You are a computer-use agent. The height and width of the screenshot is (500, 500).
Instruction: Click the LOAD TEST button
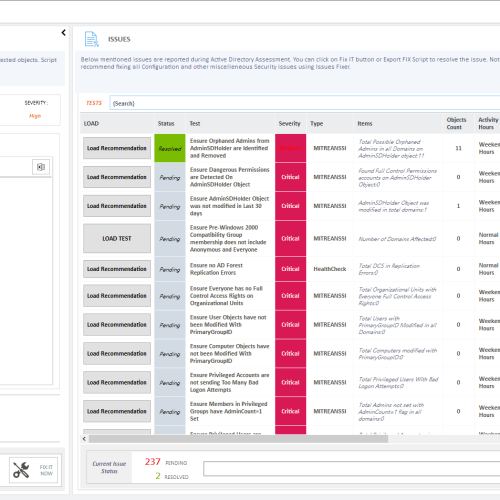click(117, 238)
